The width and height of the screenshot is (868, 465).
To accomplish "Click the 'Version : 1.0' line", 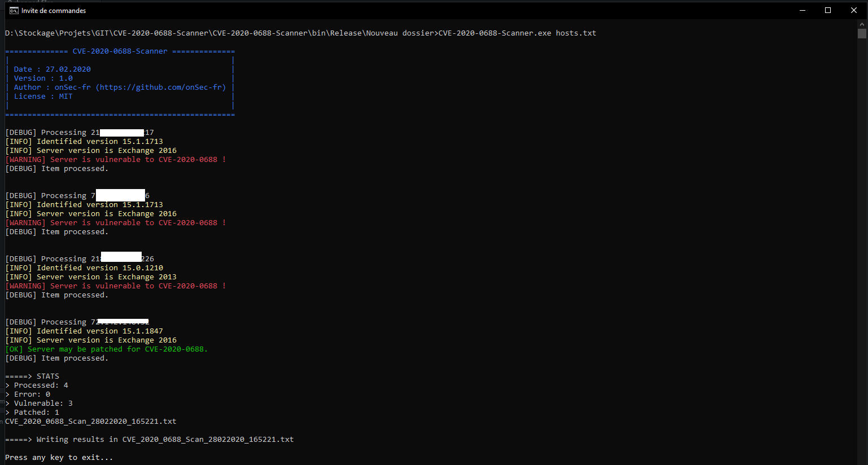I will click(43, 78).
